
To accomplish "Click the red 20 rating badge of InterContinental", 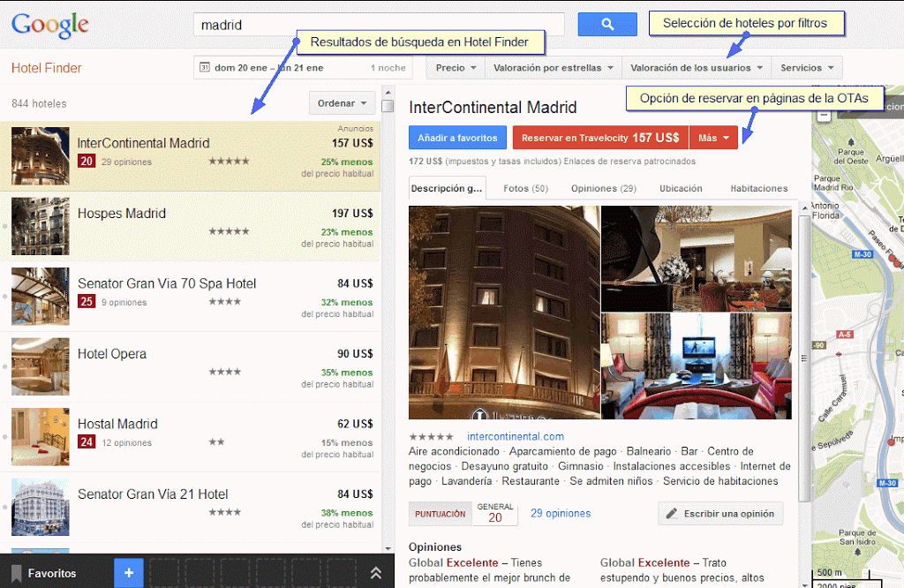I will pos(87,162).
